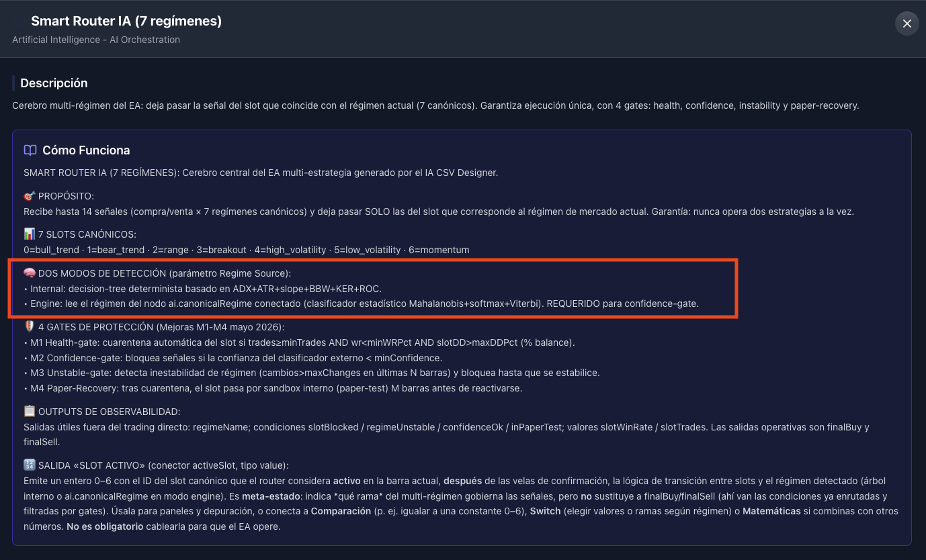Click the Smart Router IA (7 regímenes) title
This screenshot has width=926, height=560.
[x=126, y=21]
